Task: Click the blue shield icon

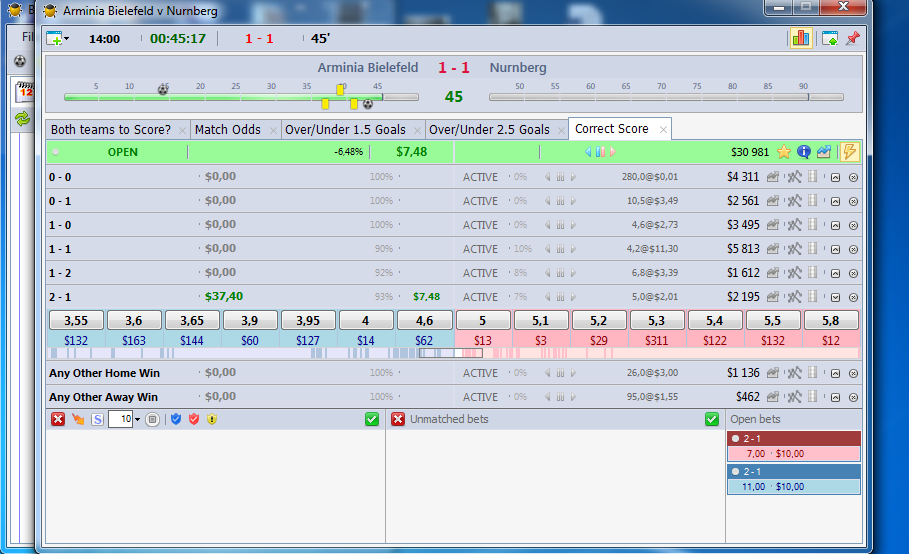Action: [x=176, y=419]
